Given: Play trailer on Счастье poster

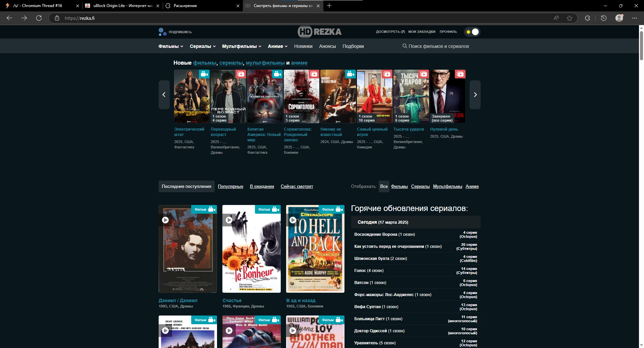Looking at the screenshot, I should coord(229,220).
